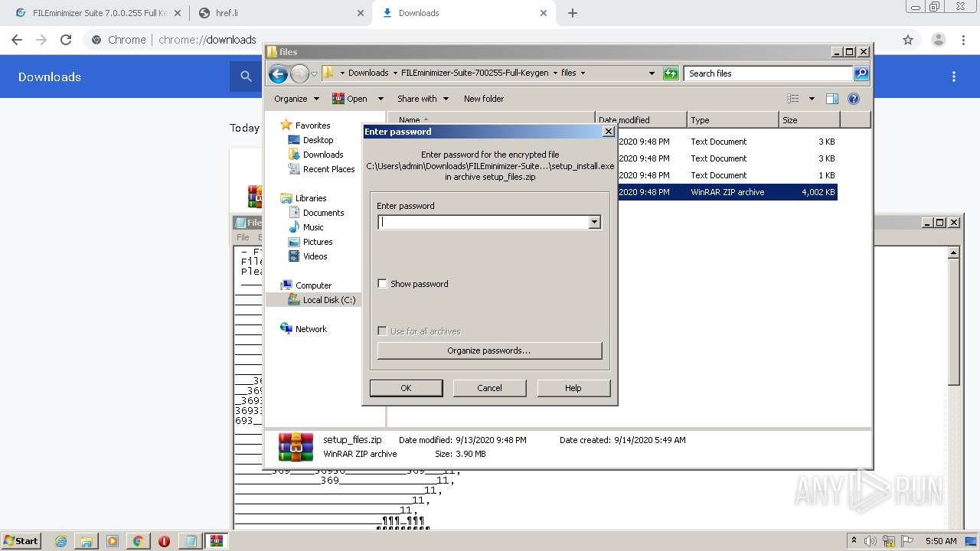Tick Show password checkbox
Image resolution: width=980 pixels, height=551 pixels.
pyautogui.click(x=383, y=284)
